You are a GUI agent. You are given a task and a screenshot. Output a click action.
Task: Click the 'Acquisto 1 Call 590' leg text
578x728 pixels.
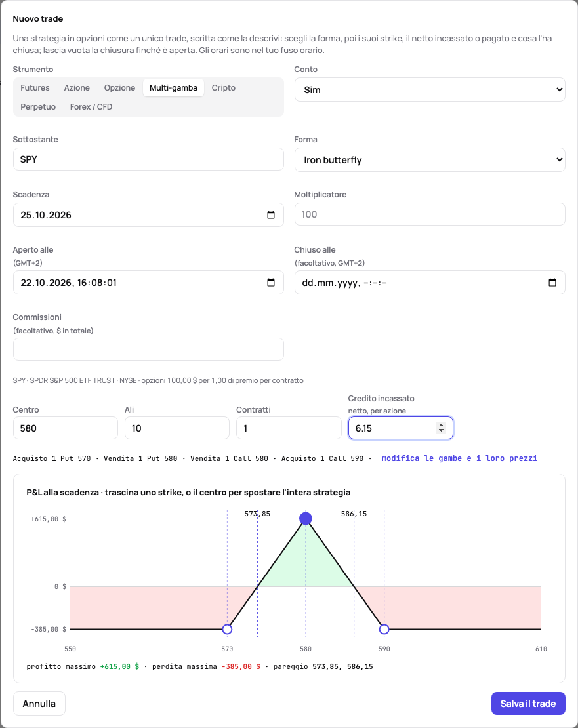(322, 458)
